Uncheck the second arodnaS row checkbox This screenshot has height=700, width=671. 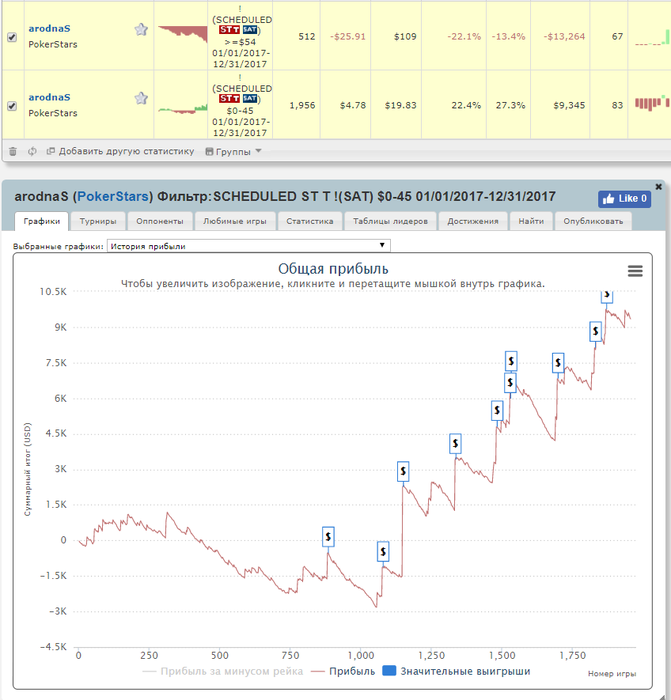pyautogui.click(x=12, y=106)
